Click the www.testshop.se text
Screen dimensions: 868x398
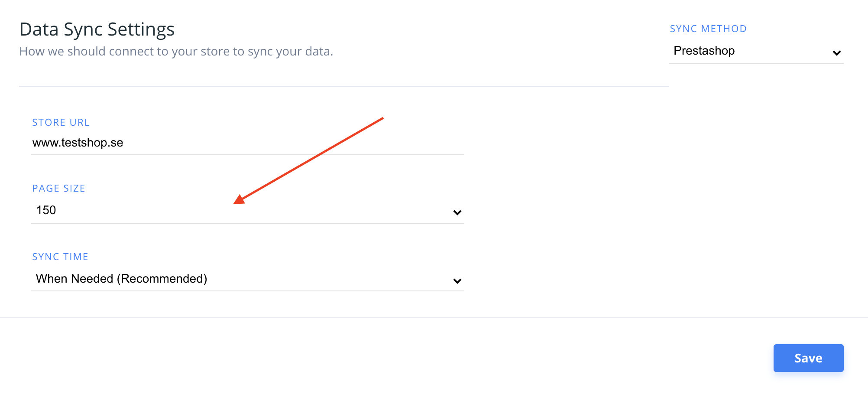pos(78,143)
